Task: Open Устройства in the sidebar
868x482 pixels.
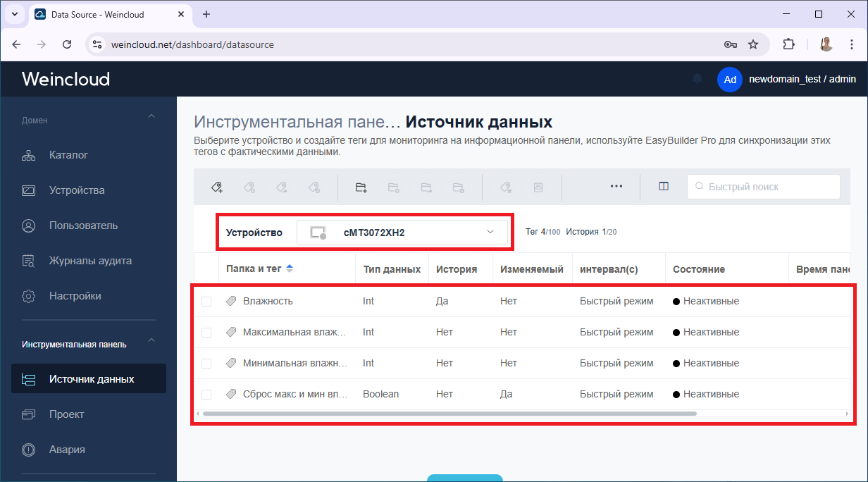Action: (77, 190)
